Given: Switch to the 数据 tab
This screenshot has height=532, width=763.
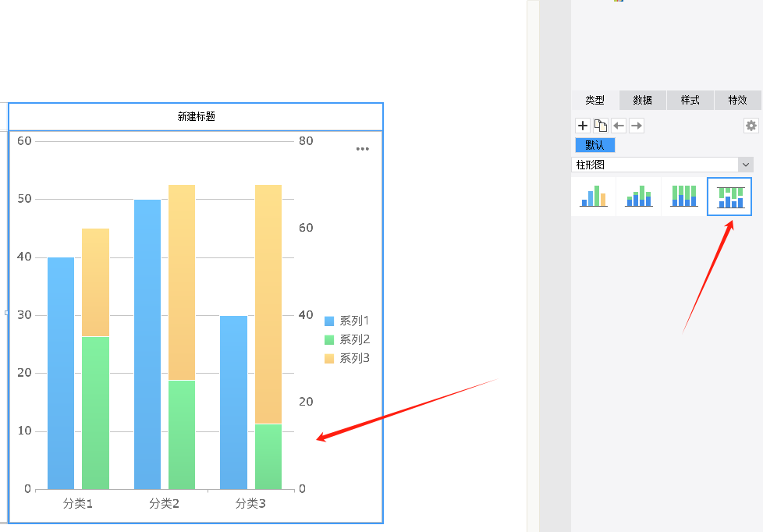Looking at the screenshot, I should click(x=642, y=100).
